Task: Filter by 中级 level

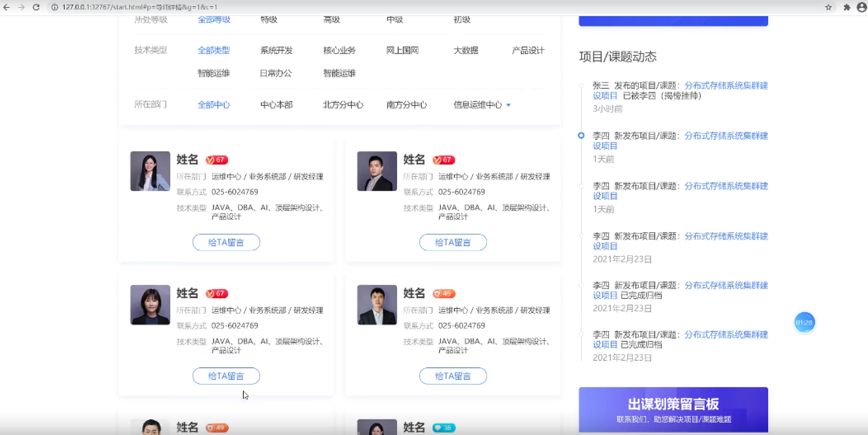Action: click(x=395, y=19)
